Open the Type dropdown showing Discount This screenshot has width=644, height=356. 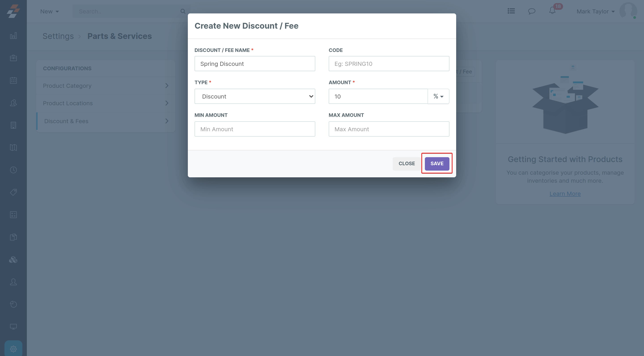pos(254,96)
